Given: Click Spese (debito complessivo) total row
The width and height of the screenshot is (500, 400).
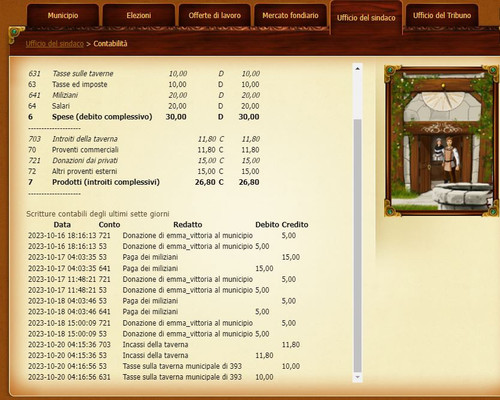Looking at the screenshot, I should point(144,117).
